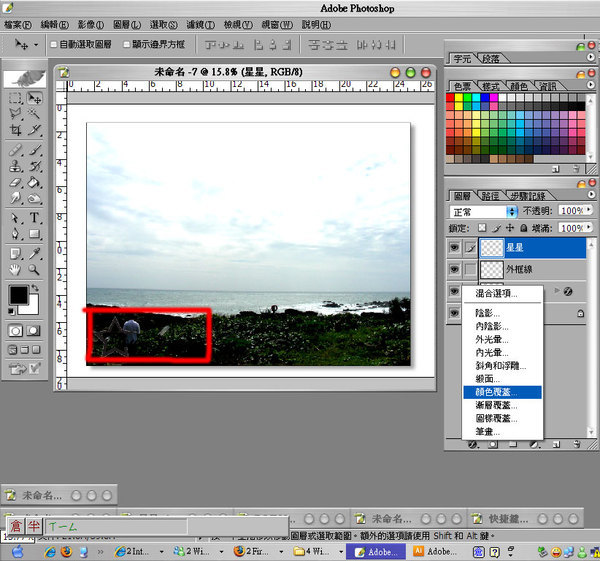Screen dimensions: 600x561
Task: Select the Brush tool
Action: [34, 150]
